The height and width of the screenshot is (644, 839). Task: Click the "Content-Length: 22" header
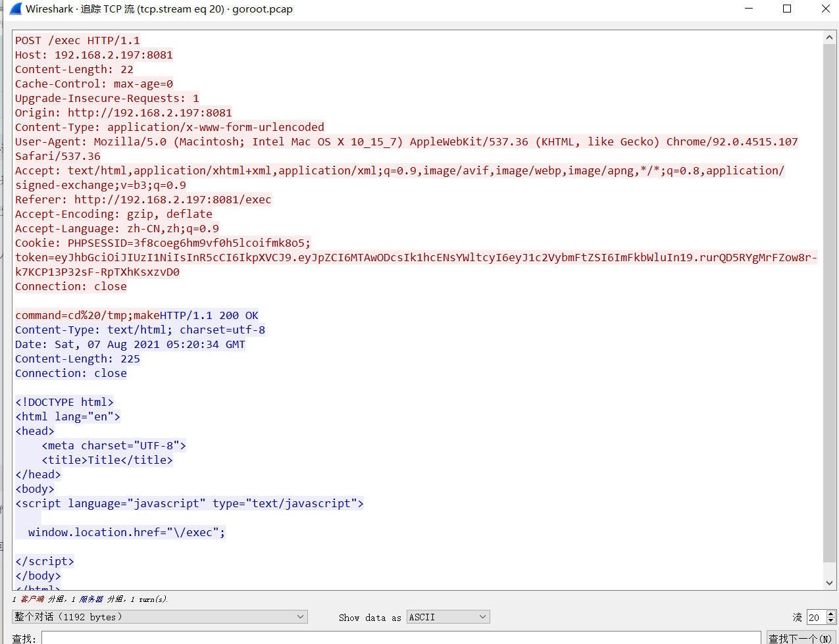74,69
